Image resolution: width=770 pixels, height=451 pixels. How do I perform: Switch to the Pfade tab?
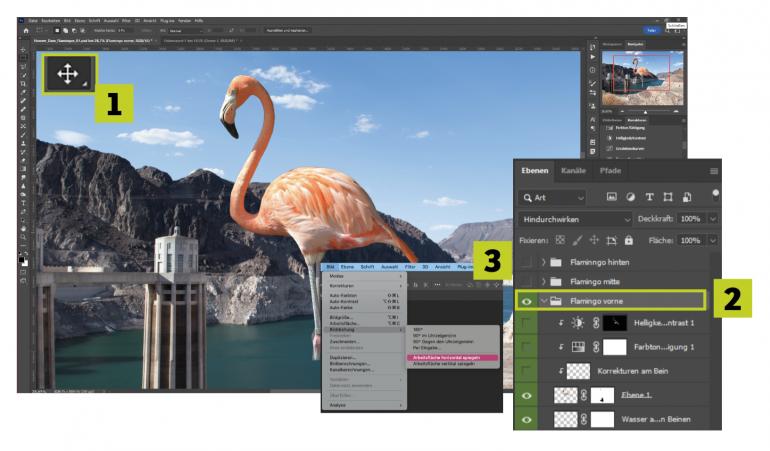click(610, 170)
